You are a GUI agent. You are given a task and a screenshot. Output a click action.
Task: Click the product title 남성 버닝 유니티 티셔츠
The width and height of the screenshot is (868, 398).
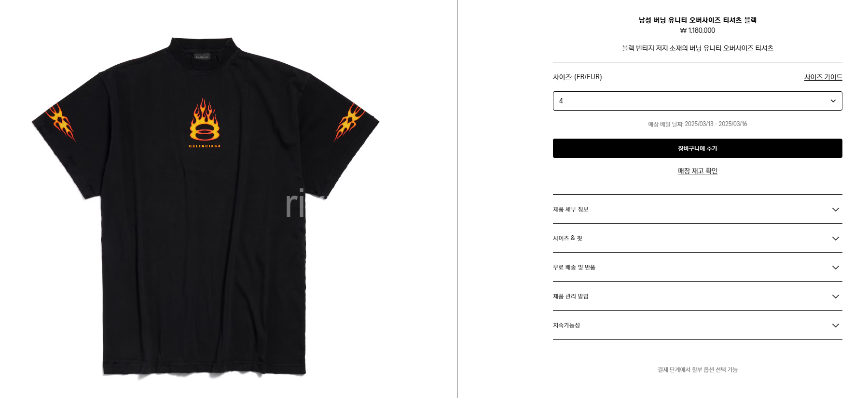697,20
